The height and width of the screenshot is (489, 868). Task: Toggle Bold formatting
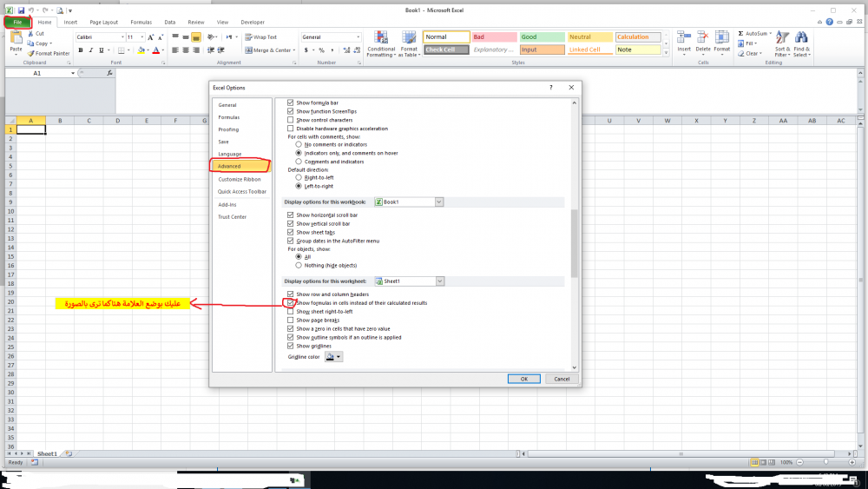[x=81, y=50]
